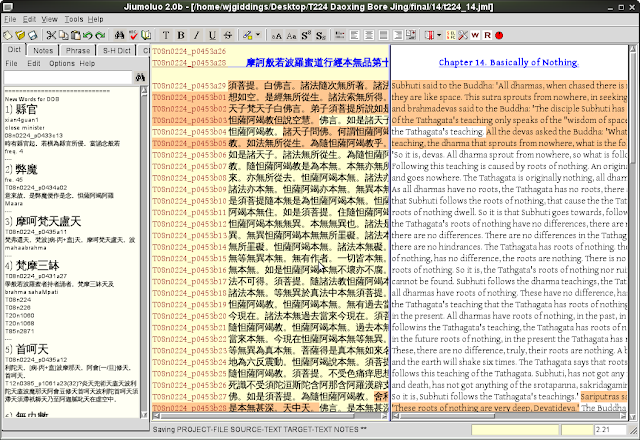Expand the highlight color dropdown arrow
640x440 pixels.
tap(258, 35)
